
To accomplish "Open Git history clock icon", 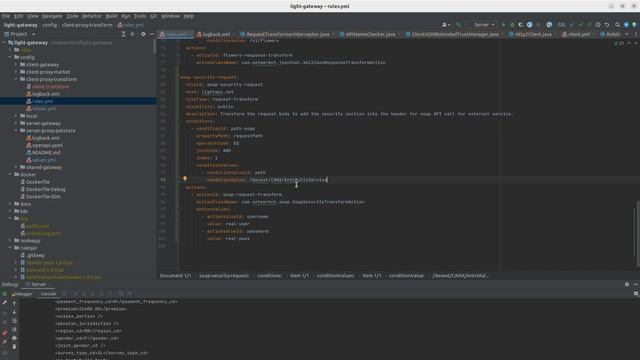I will (x=598, y=25).
